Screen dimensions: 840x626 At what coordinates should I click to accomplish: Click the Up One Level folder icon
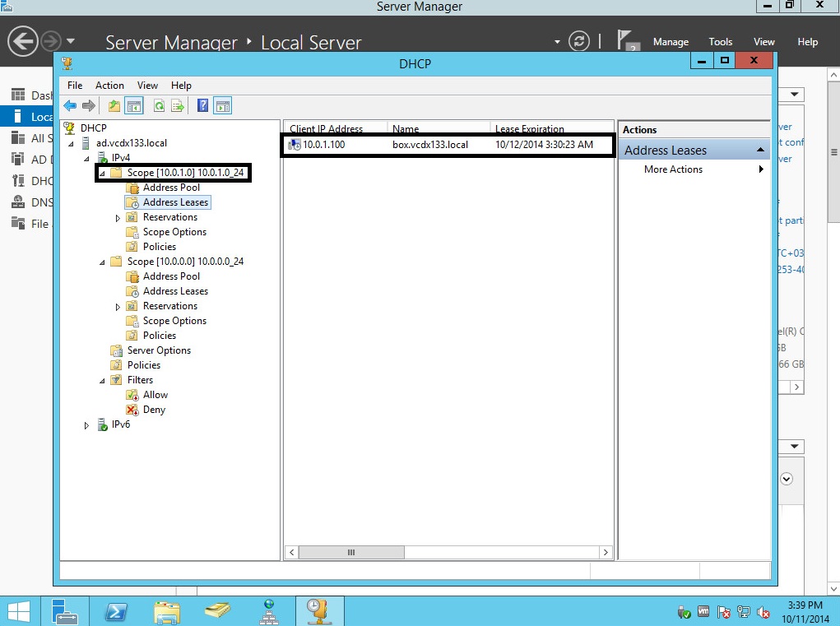pyautogui.click(x=114, y=105)
